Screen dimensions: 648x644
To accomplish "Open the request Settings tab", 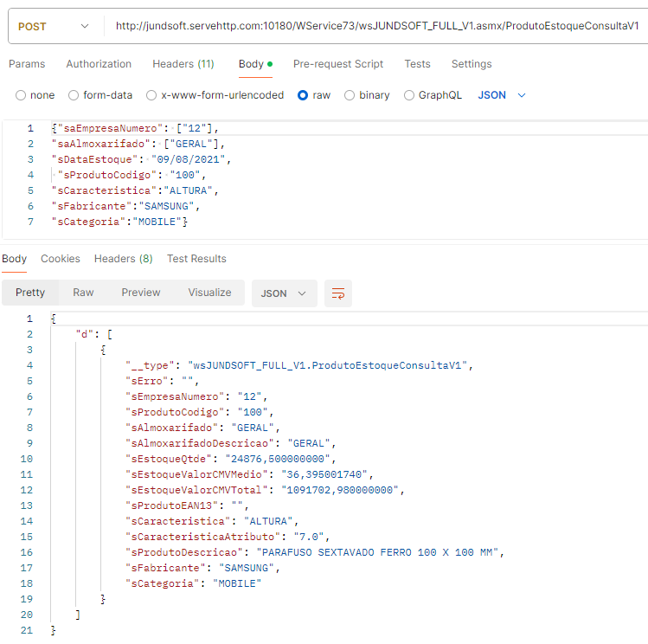I will (472, 64).
